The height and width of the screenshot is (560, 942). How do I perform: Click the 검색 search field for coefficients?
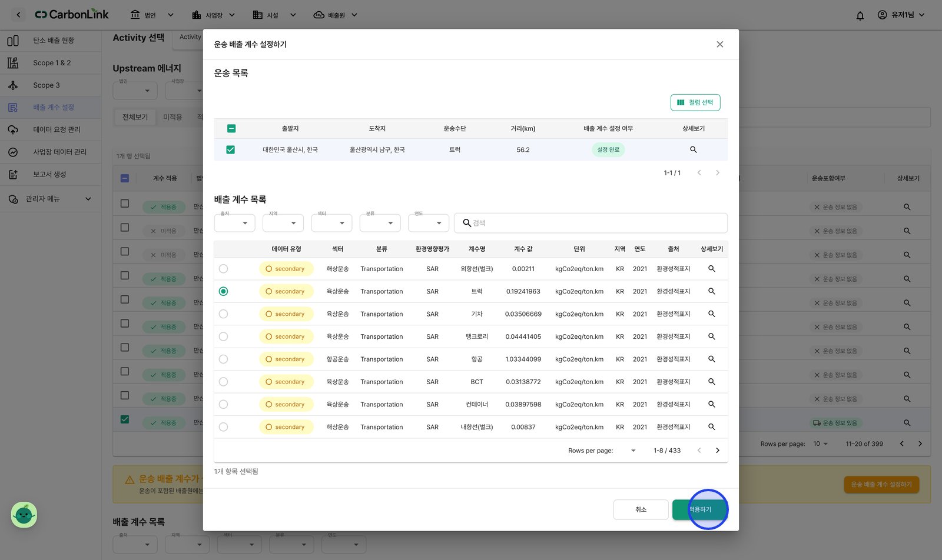[591, 223]
